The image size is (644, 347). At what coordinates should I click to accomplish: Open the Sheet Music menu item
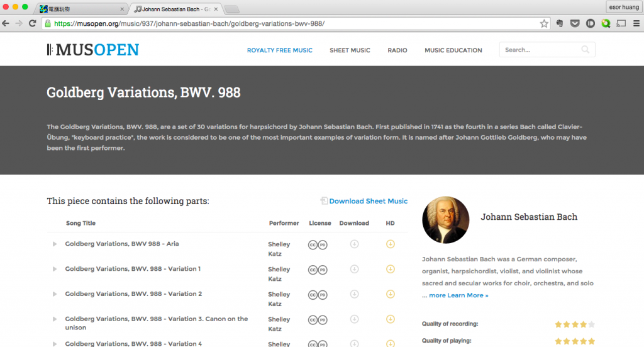point(350,50)
